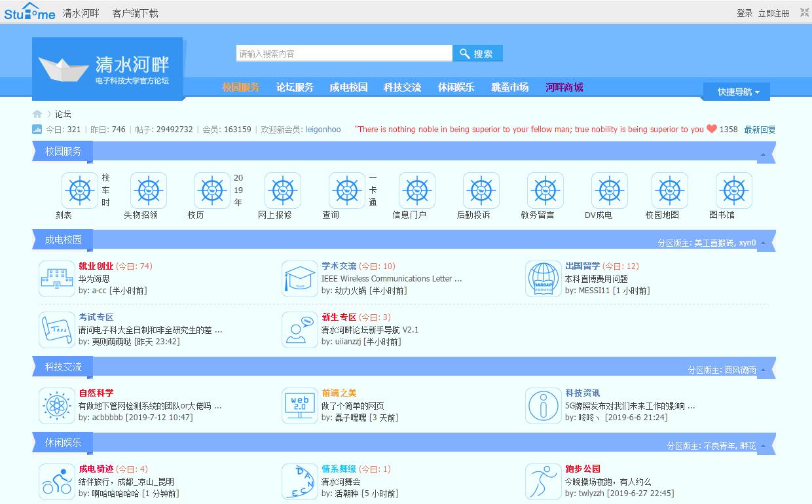
Task: Open the 论坛服务 navigation tab
Action: 295,87
